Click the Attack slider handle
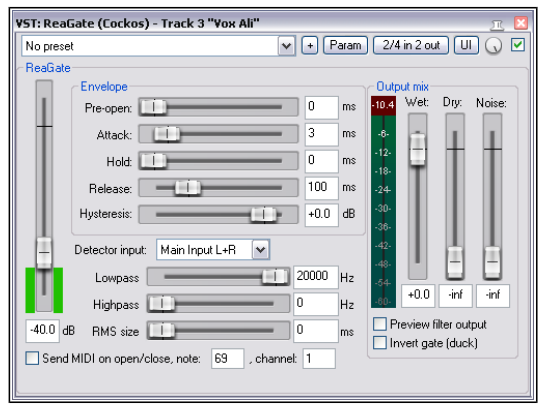This screenshot has width=545, height=410. click(x=167, y=134)
